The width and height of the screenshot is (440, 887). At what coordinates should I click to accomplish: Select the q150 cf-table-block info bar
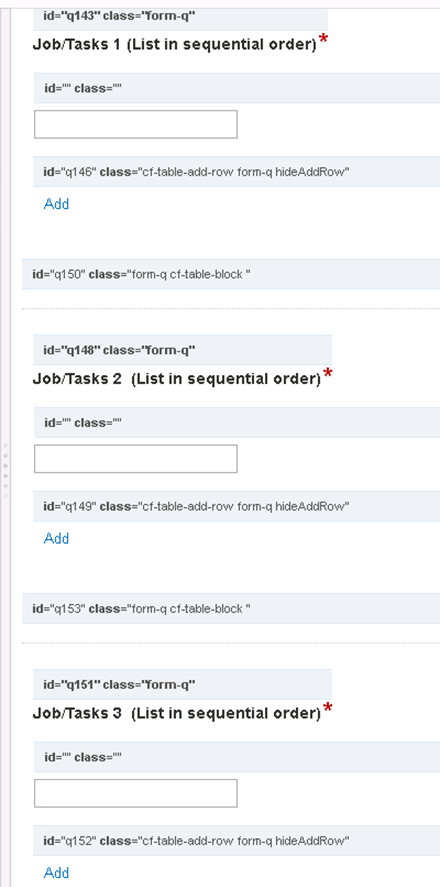pos(231,274)
